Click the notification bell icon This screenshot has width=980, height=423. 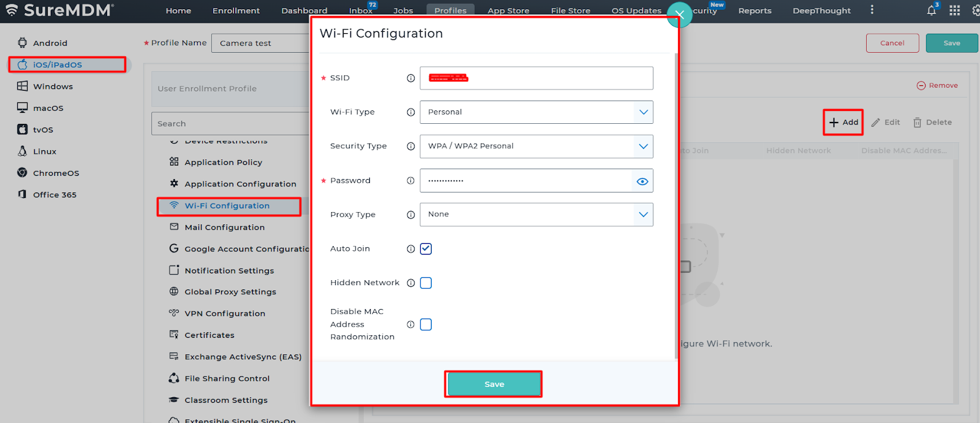click(x=931, y=10)
